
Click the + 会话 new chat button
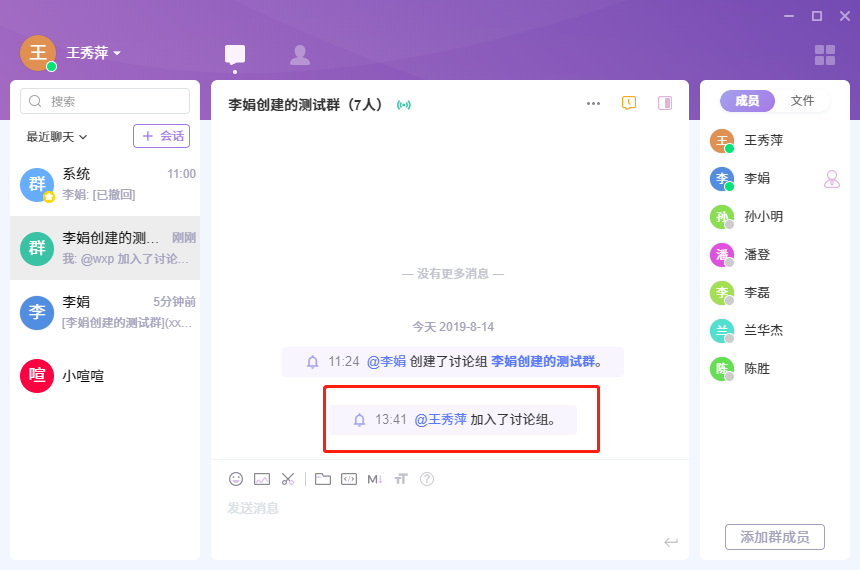(161, 136)
